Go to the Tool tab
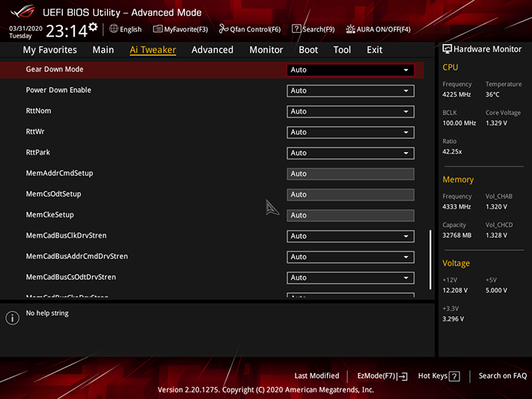This screenshot has width=532, height=399. (342, 50)
